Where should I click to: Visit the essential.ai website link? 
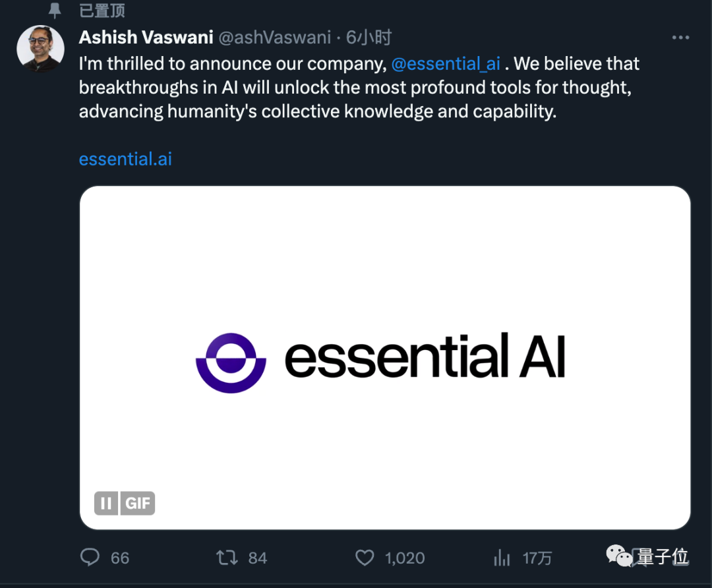click(x=125, y=159)
